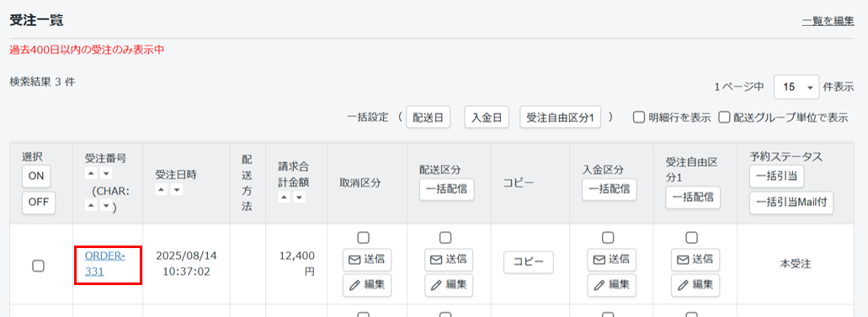
Task: Tick 受注自由区分1 checkbox for ORDER-331
Action: click(x=691, y=238)
